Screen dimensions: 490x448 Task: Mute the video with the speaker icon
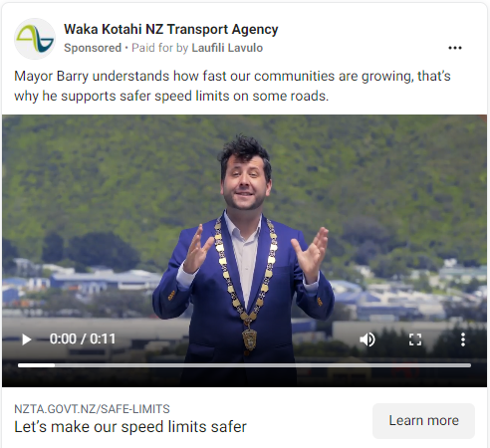coord(367,339)
